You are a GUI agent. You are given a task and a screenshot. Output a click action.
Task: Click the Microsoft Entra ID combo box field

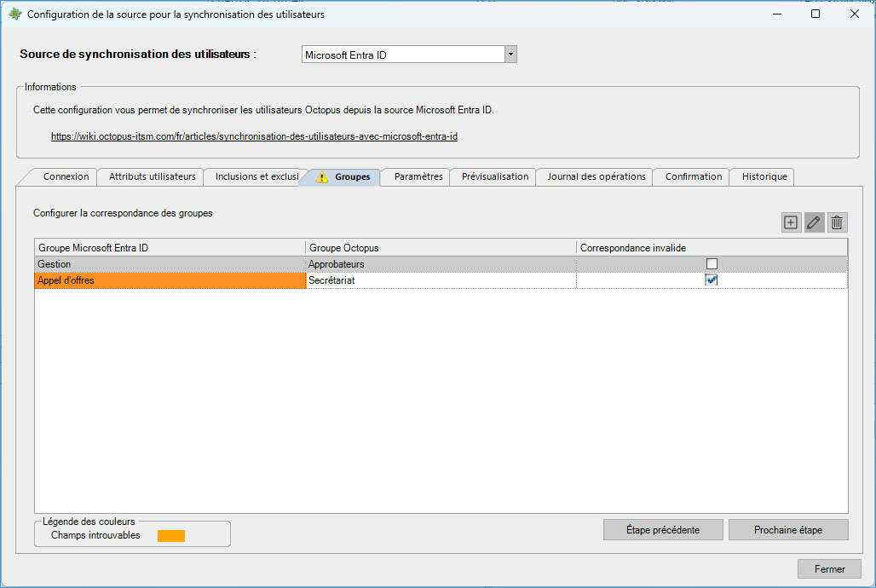click(402, 55)
